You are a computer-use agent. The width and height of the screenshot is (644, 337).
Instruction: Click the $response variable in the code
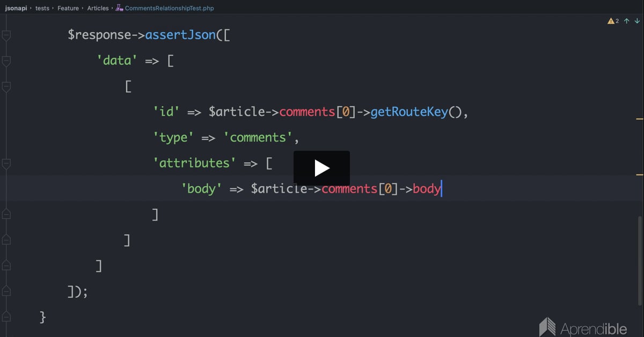point(99,35)
